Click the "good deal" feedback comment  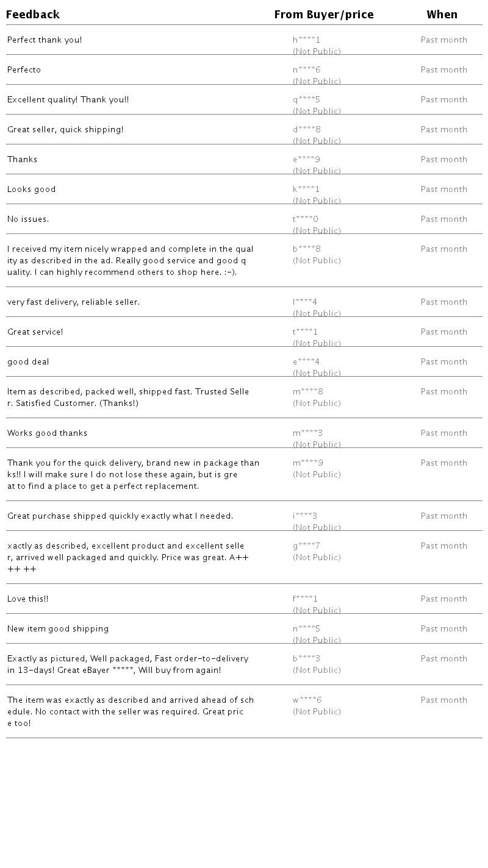[x=28, y=362]
